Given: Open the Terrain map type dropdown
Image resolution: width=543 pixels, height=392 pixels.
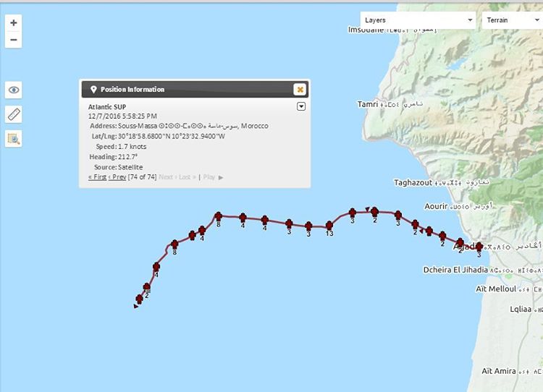Looking at the screenshot, I should point(511,20).
